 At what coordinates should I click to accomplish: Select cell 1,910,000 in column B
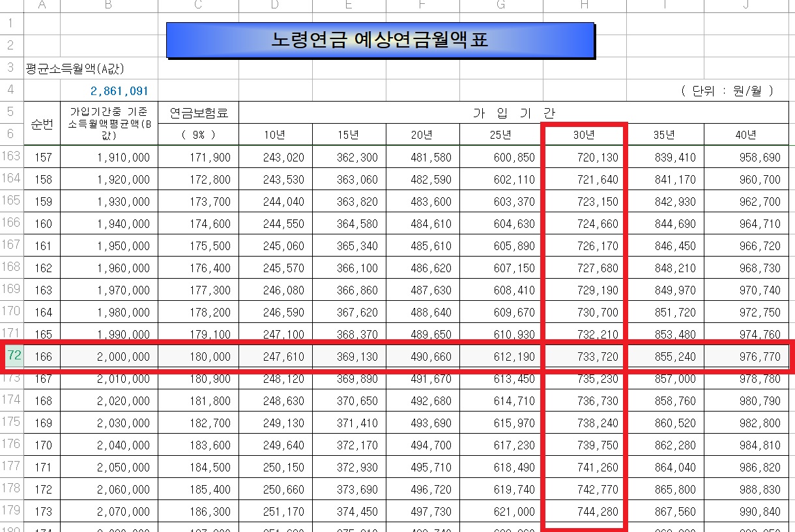click(109, 157)
